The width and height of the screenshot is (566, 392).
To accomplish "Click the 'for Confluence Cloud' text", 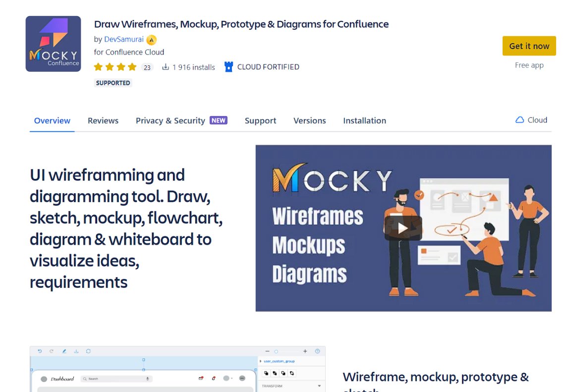I will click(x=129, y=52).
